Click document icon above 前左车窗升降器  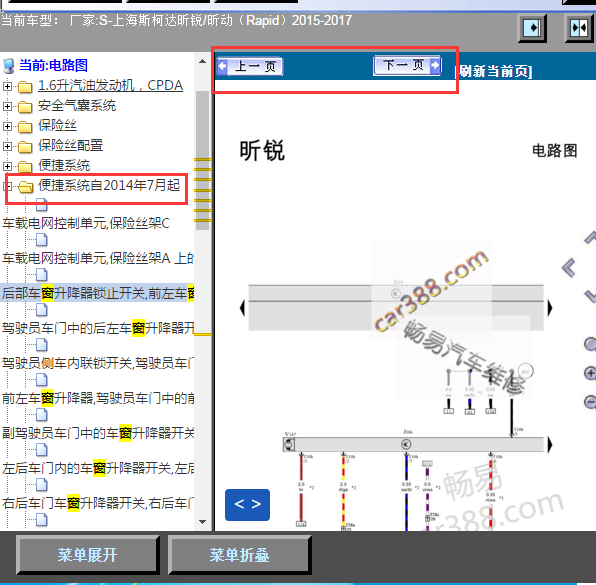42,379
